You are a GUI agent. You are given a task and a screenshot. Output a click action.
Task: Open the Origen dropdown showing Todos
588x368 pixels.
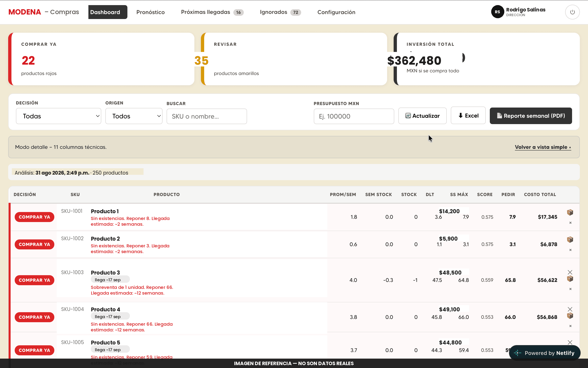coord(134,116)
